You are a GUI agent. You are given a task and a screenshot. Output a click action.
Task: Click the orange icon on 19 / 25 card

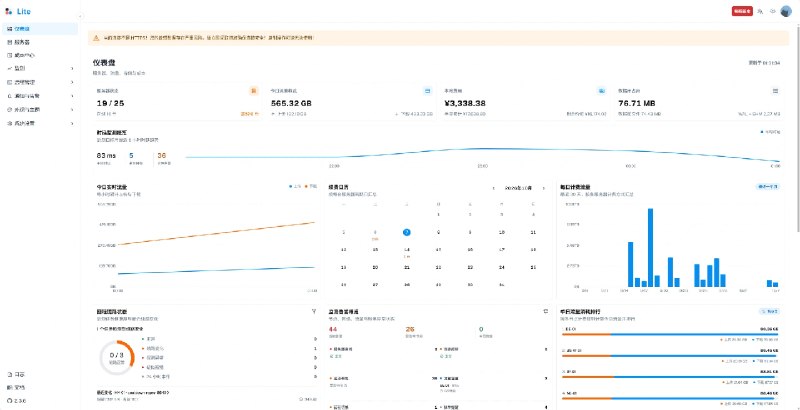point(254,91)
